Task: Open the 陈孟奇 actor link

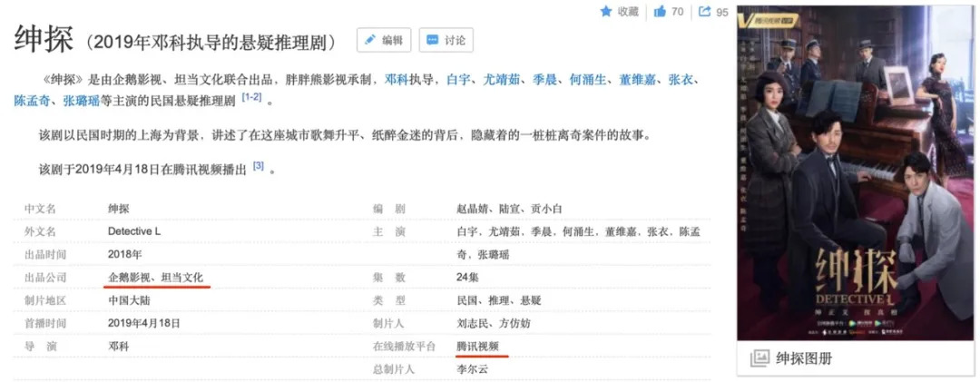Action: click(x=33, y=101)
